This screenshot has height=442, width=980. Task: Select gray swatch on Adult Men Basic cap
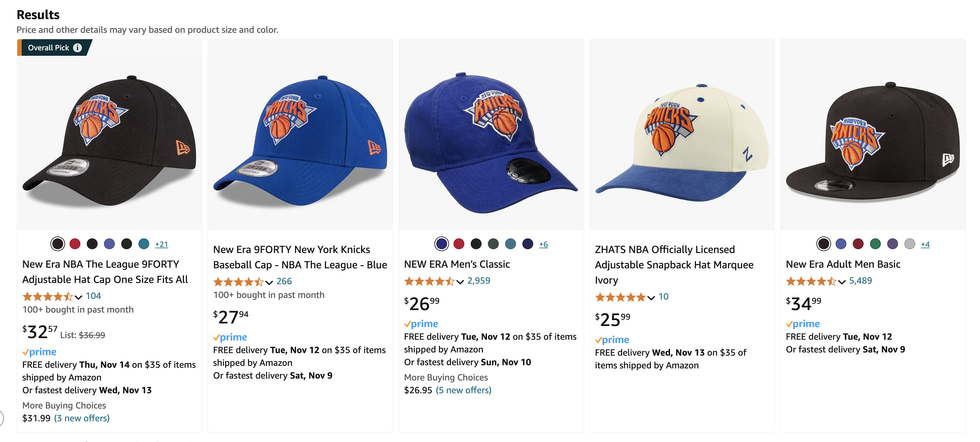(909, 243)
